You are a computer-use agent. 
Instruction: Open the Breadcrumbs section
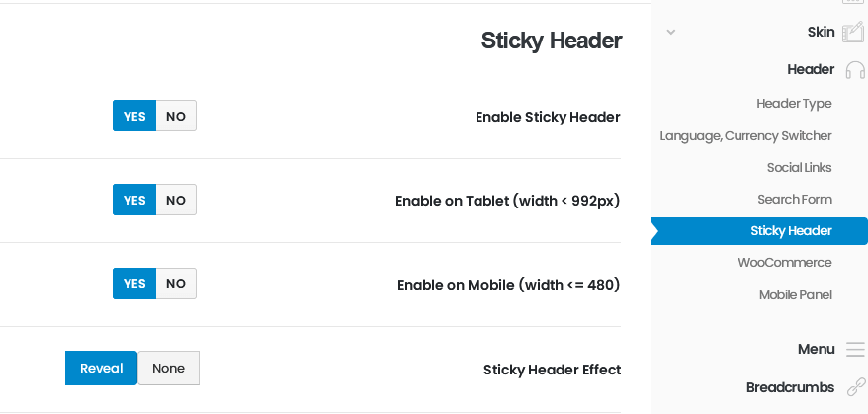tap(790, 387)
